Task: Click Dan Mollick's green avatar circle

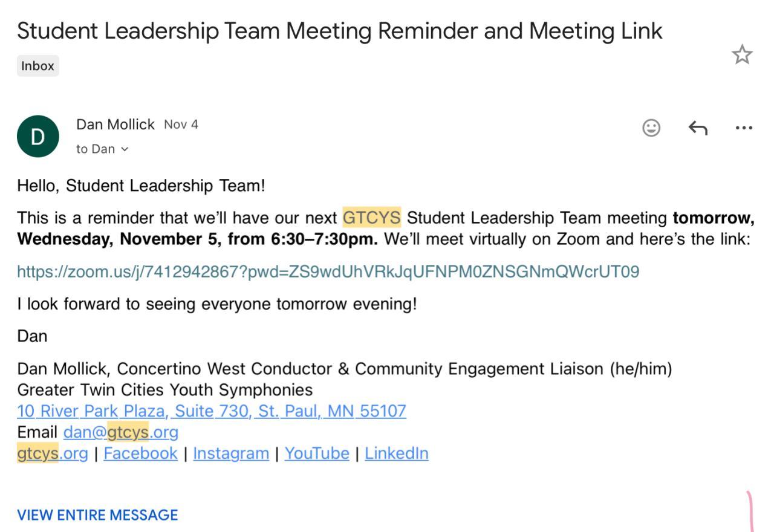Action: pyautogui.click(x=38, y=137)
